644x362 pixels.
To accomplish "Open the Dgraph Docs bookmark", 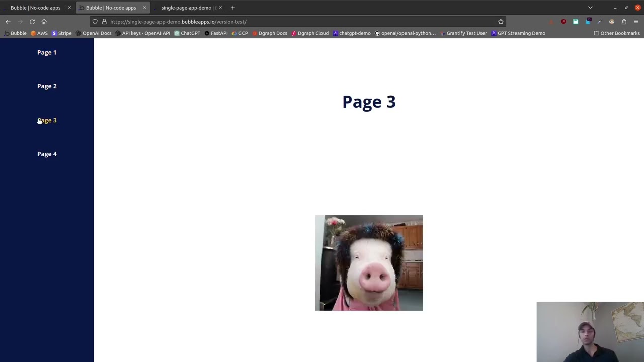I will [x=270, y=33].
